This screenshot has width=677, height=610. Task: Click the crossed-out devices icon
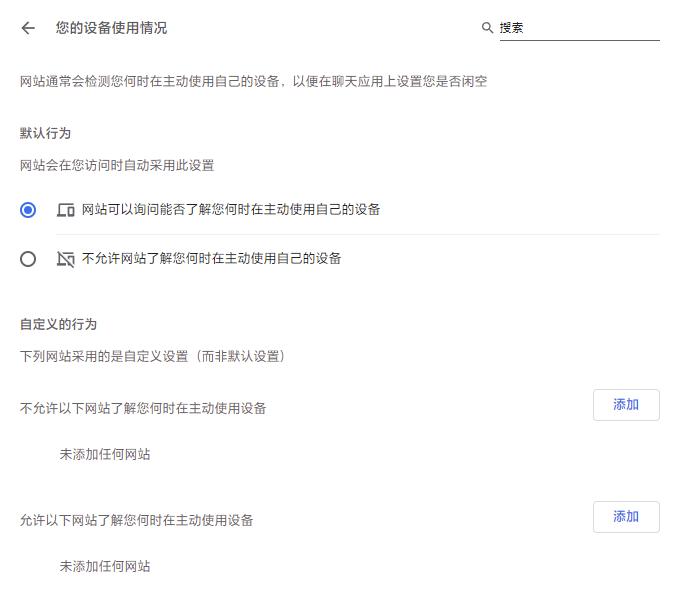coord(66,259)
